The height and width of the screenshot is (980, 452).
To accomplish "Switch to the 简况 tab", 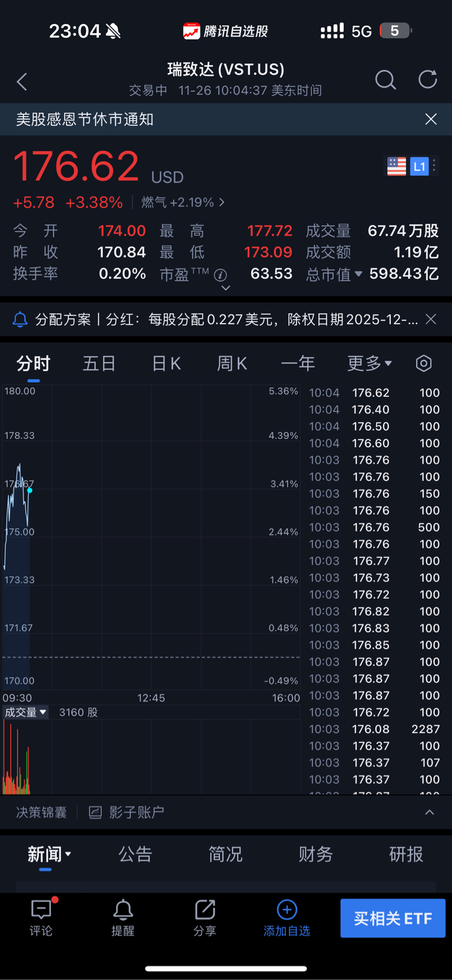I will click(x=225, y=854).
